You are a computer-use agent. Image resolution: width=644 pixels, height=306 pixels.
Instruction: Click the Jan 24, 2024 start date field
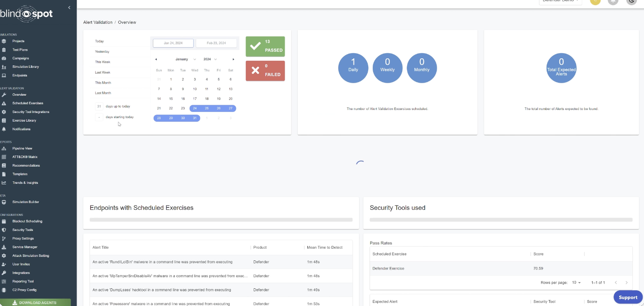pos(173,44)
